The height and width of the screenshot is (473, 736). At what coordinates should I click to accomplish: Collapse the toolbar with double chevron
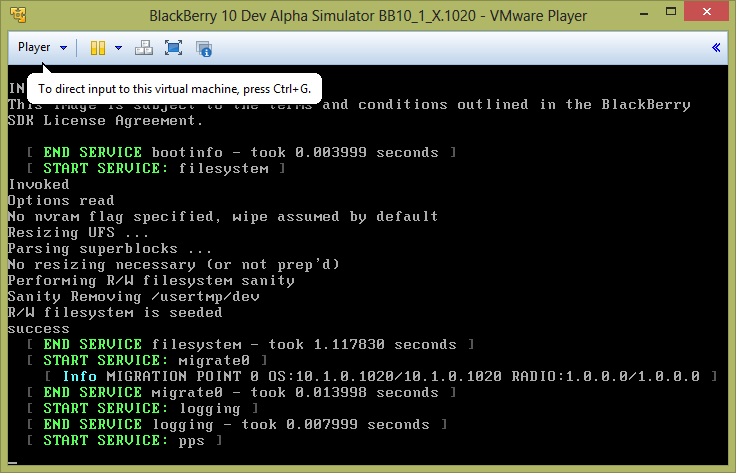click(x=716, y=47)
